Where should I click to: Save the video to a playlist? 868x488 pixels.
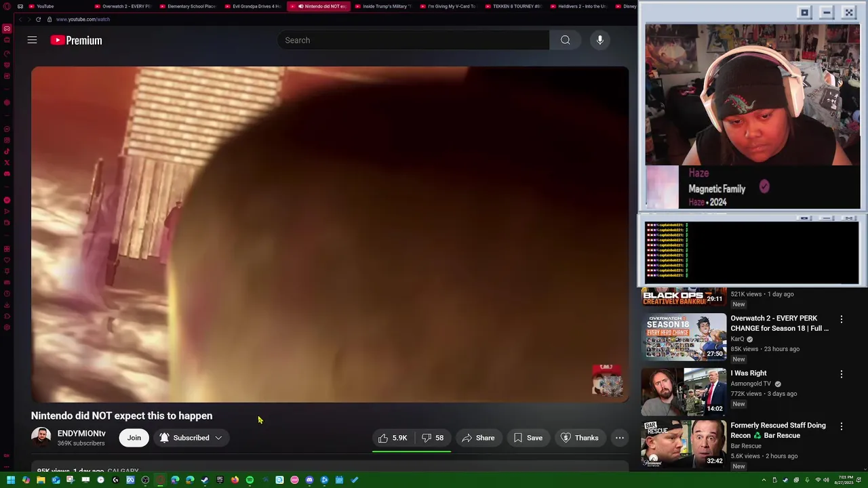(x=528, y=438)
